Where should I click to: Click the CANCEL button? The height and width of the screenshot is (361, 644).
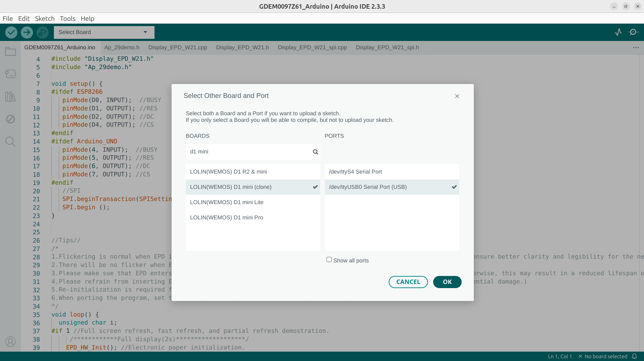click(408, 282)
